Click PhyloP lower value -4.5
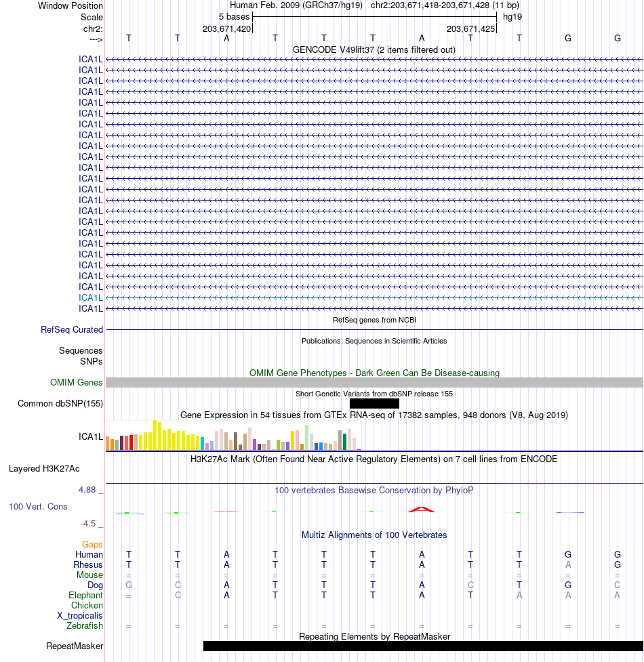644x662 pixels. coord(88,524)
